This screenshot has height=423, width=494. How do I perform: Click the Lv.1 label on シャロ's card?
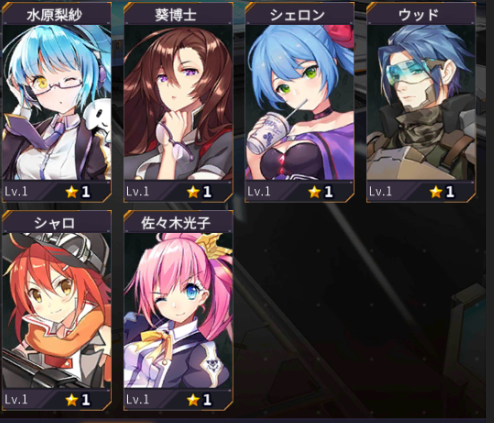[x=16, y=399]
